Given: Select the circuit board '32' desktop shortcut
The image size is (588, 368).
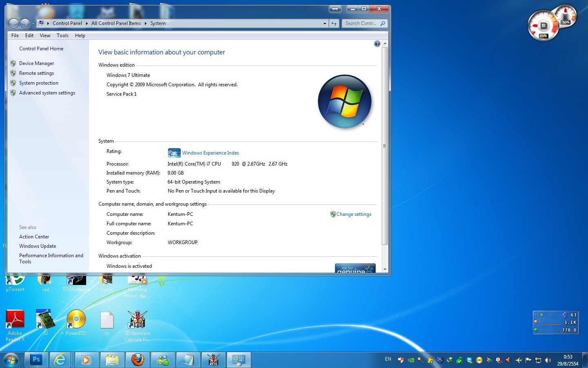Looking at the screenshot, I should point(45,323).
